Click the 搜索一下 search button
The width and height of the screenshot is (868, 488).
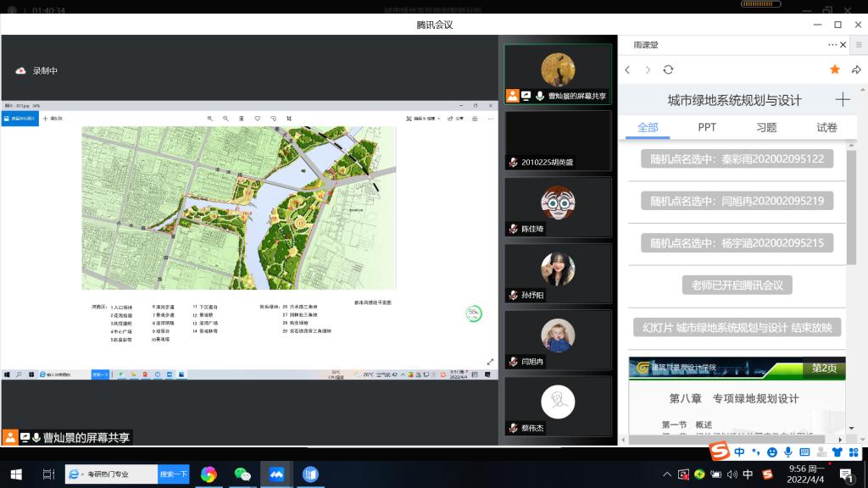point(174,474)
